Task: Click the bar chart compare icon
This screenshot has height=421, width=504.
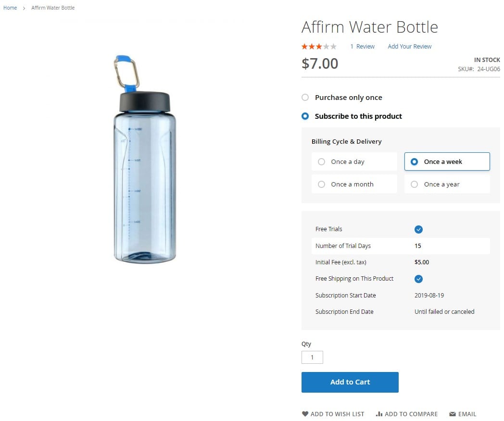Action: (x=379, y=414)
